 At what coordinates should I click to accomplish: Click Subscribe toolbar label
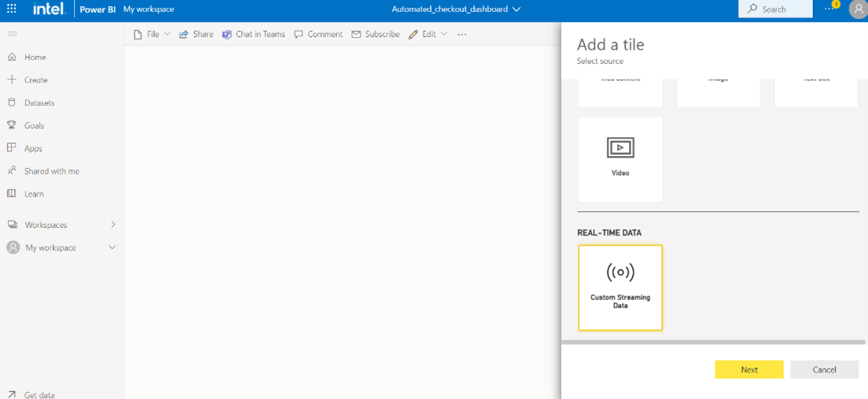pos(382,35)
